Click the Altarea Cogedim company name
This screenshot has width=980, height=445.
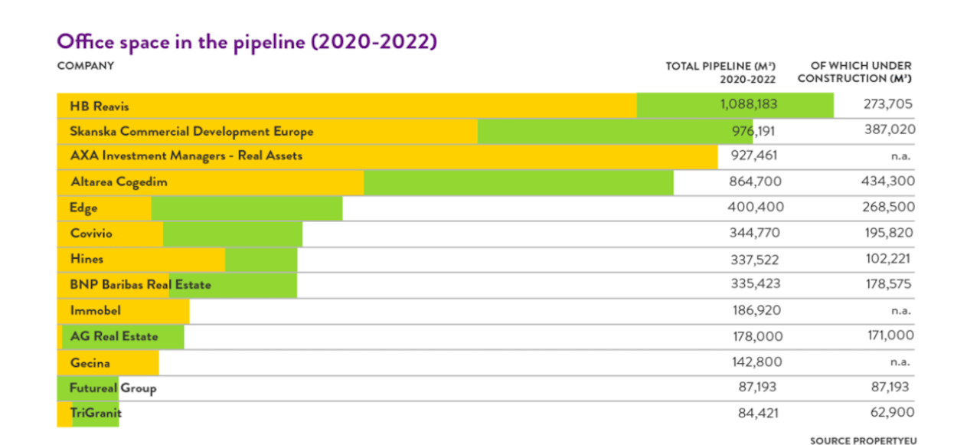(119, 183)
